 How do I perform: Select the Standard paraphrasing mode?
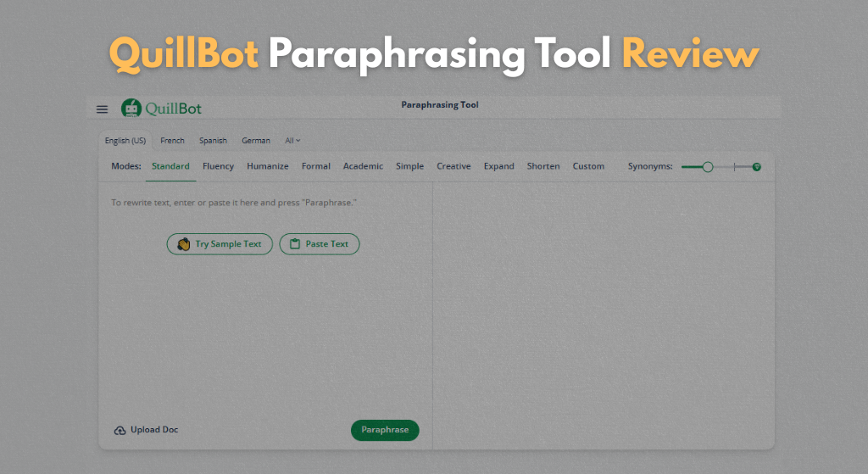(170, 166)
